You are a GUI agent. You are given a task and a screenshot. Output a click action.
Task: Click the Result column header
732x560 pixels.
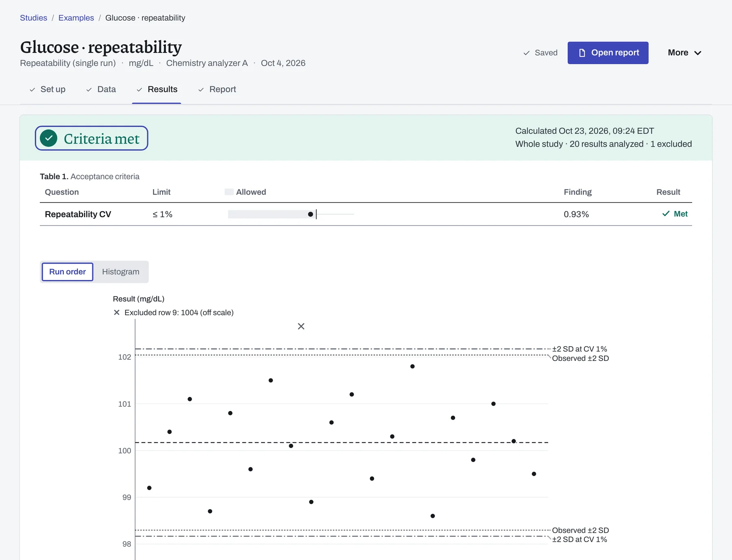(x=668, y=192)
